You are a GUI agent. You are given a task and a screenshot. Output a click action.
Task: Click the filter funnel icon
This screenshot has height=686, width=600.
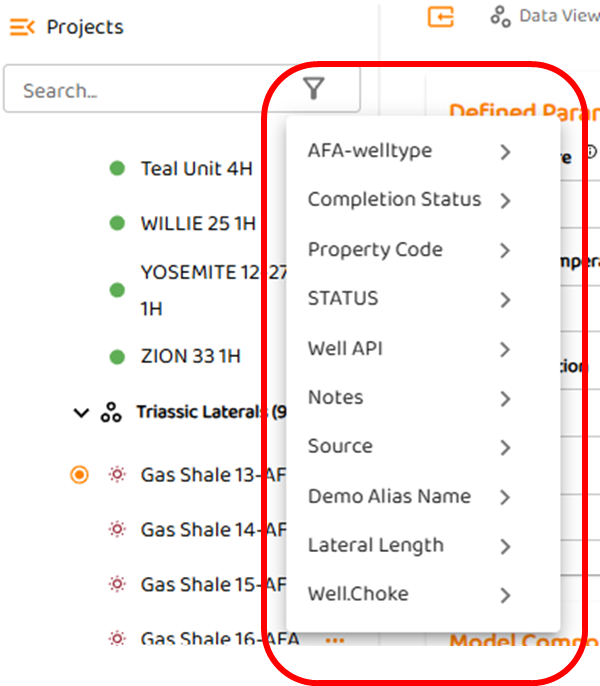pyautogui.click(x=314, y=90)
